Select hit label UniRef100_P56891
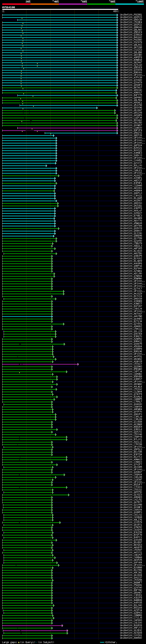146x644 pixels. coord(131,585)
